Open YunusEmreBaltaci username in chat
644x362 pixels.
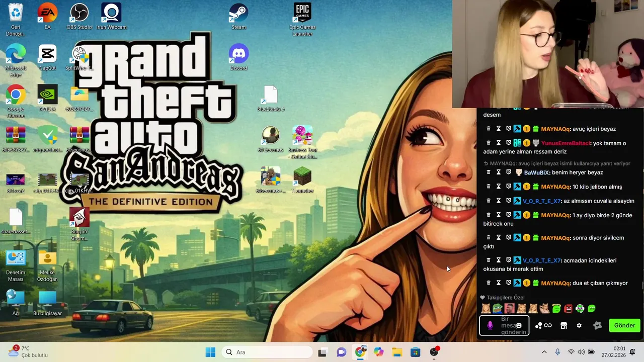point(566,143)
